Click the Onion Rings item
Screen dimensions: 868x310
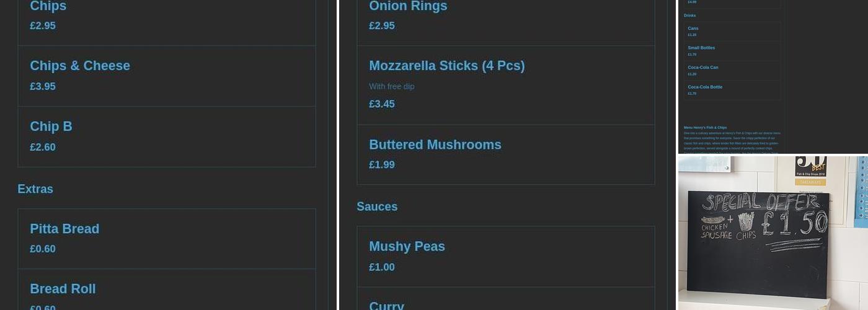[408, 7]
